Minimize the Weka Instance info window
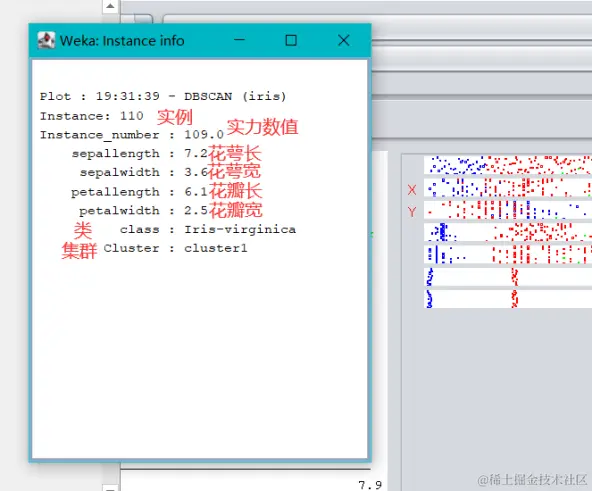Image resolution: width=592 pixels, height=491 pixels. 239,40
